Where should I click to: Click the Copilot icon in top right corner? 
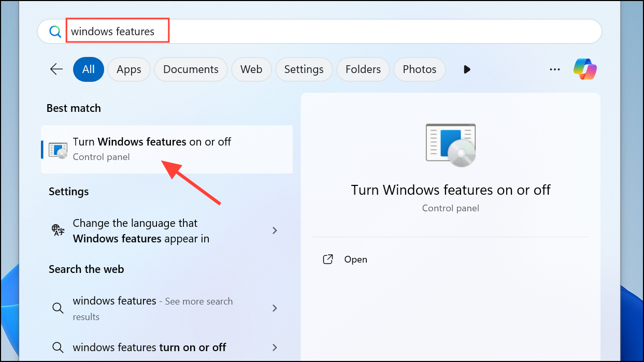[x=585, y=68]
